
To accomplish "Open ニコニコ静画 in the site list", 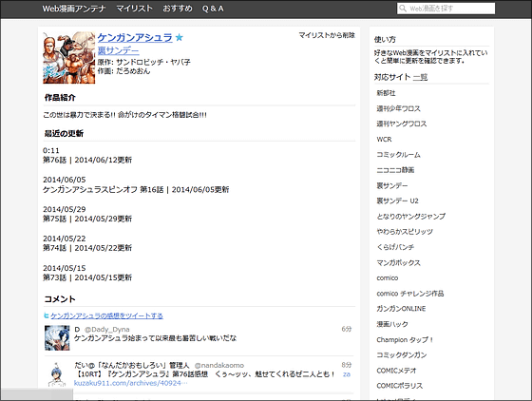I will point(395,170).
